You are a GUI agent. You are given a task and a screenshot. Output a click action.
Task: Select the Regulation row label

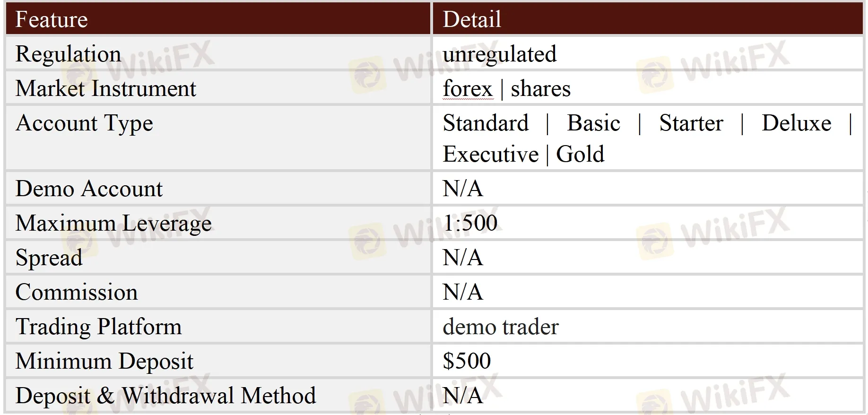[x=68, y=54]
